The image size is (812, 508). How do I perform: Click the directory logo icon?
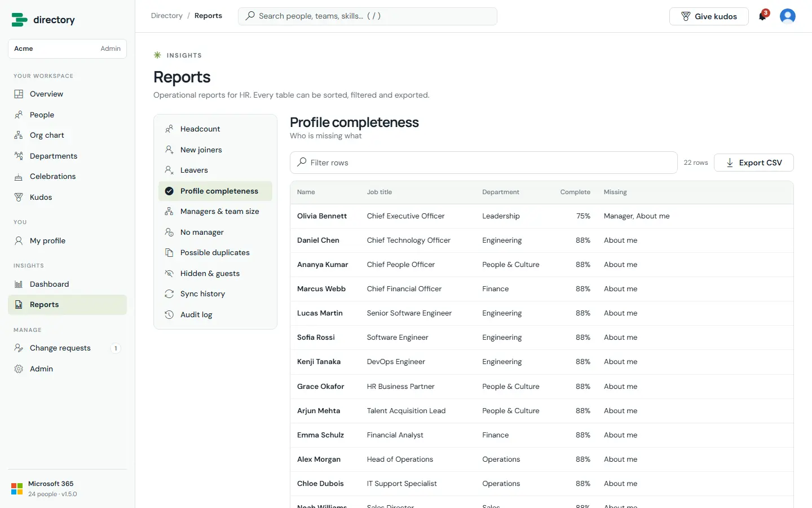click(x=19, y=20)
